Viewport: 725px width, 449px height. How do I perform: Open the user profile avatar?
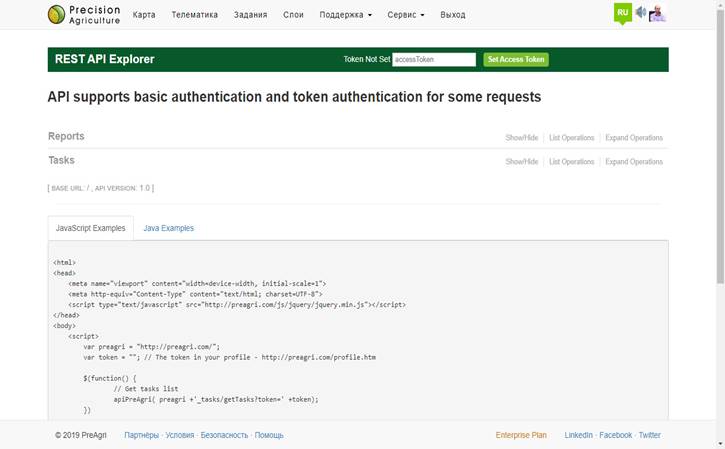pos(657,13)
